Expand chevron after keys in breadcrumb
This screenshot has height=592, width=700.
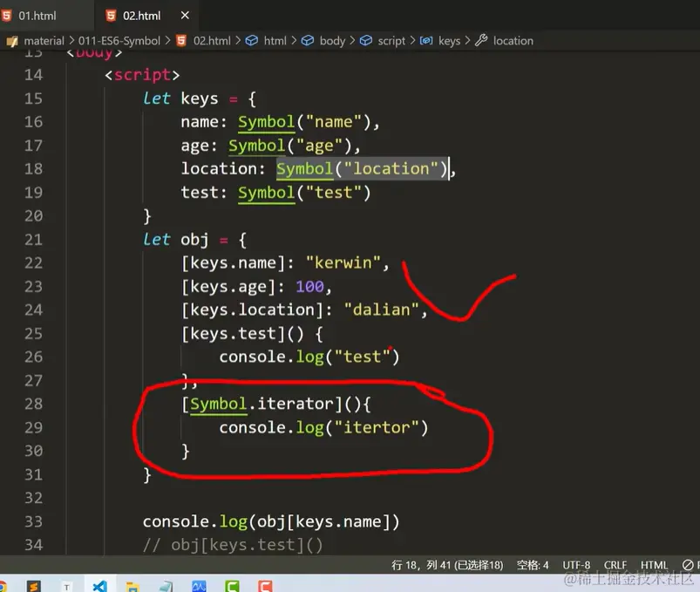[467, 41]
